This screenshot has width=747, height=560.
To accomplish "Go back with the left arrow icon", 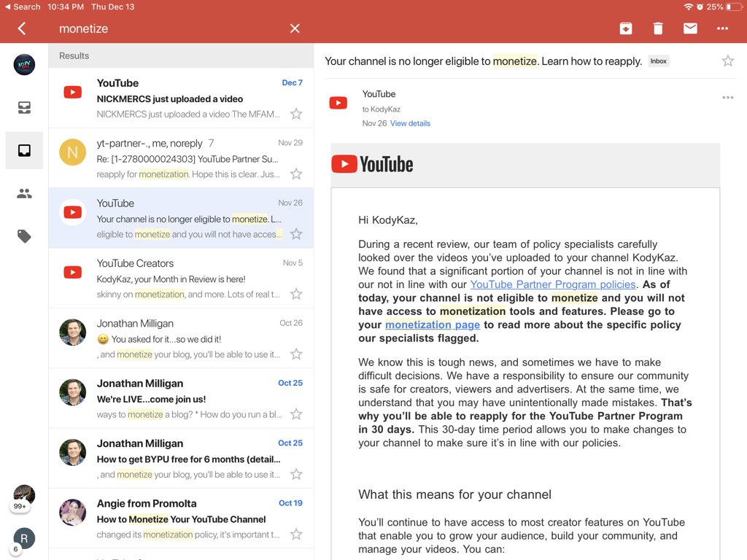I will pos(21,28).
